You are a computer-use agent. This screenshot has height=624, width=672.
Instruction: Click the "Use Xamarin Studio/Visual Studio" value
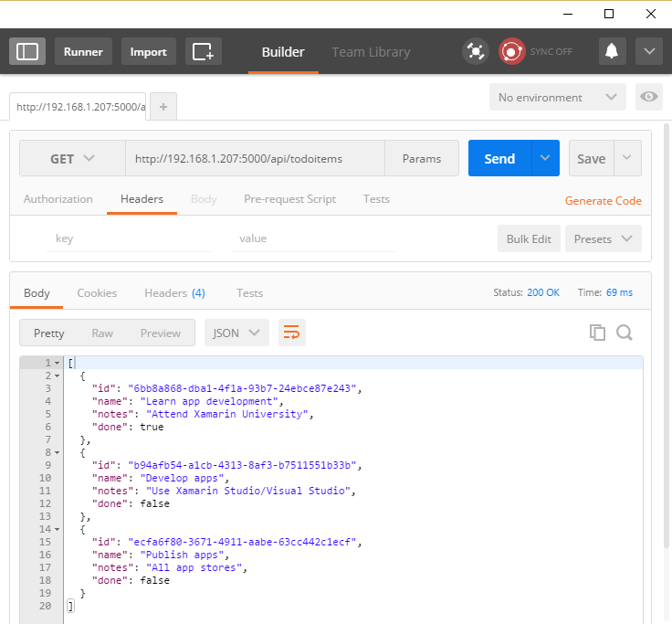(248, 491)
